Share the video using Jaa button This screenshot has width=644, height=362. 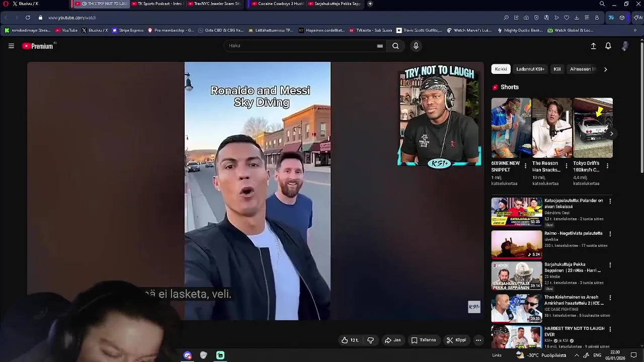[393, 340]
